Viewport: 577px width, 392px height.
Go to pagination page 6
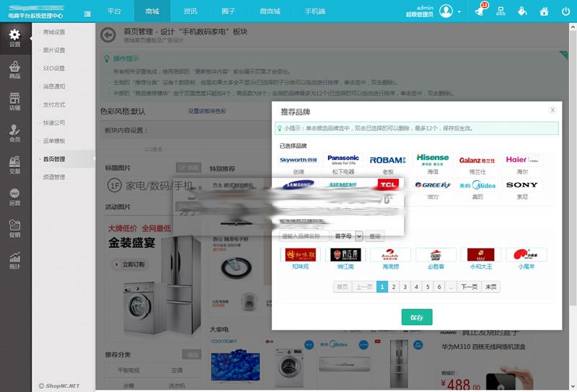click(x=439, y=287)
